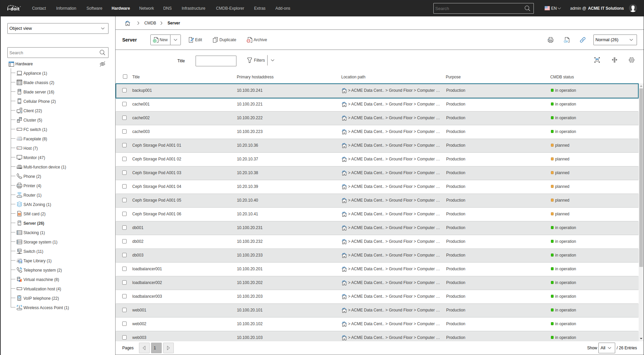Check the cache003 row checkbox
The image size is (644, 355).
pos(125,132)
